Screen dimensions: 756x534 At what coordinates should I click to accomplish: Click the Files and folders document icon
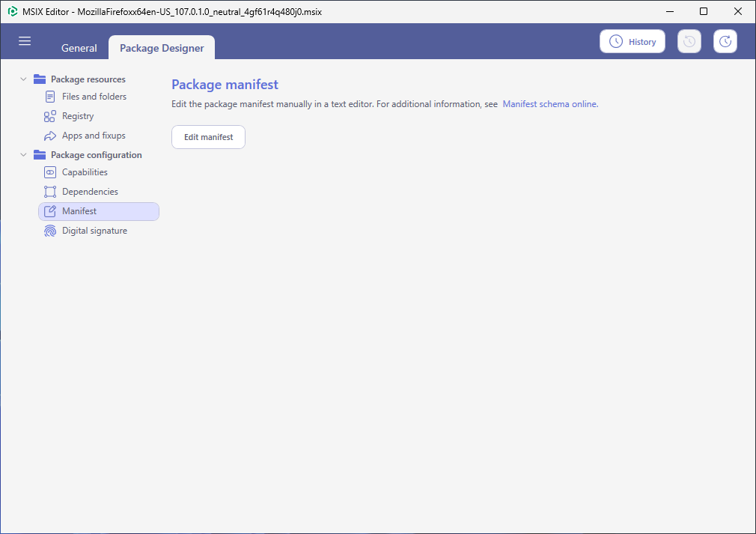[x=49, y=97]
